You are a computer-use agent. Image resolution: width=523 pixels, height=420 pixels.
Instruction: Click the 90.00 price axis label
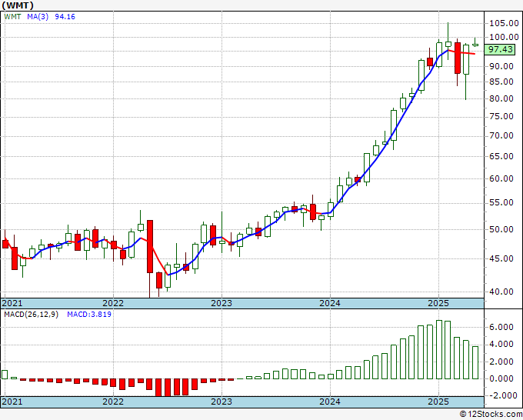coord(501,66)
